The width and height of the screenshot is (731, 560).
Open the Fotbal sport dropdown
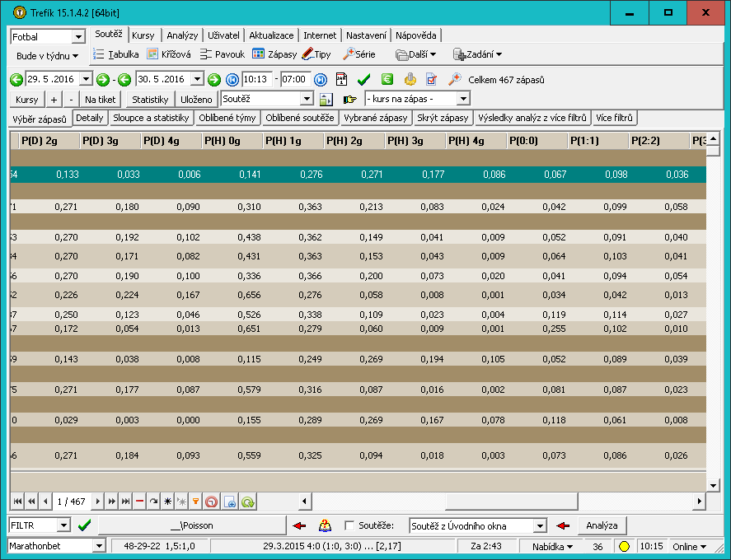pyautogui.click(x=78, y=37)
